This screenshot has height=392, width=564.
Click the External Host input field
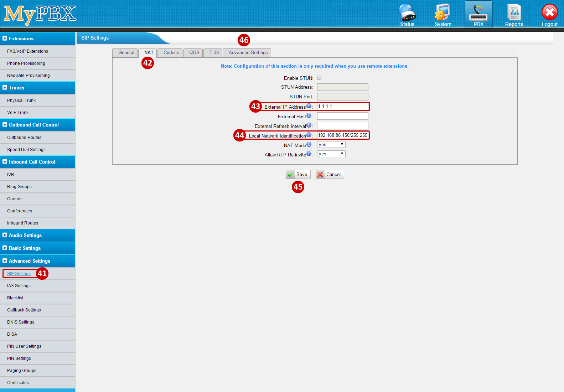(x=342, y=116)
